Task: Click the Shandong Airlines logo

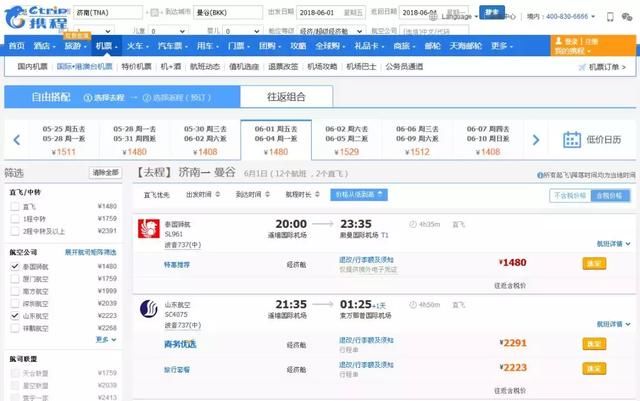Action: 149,309
